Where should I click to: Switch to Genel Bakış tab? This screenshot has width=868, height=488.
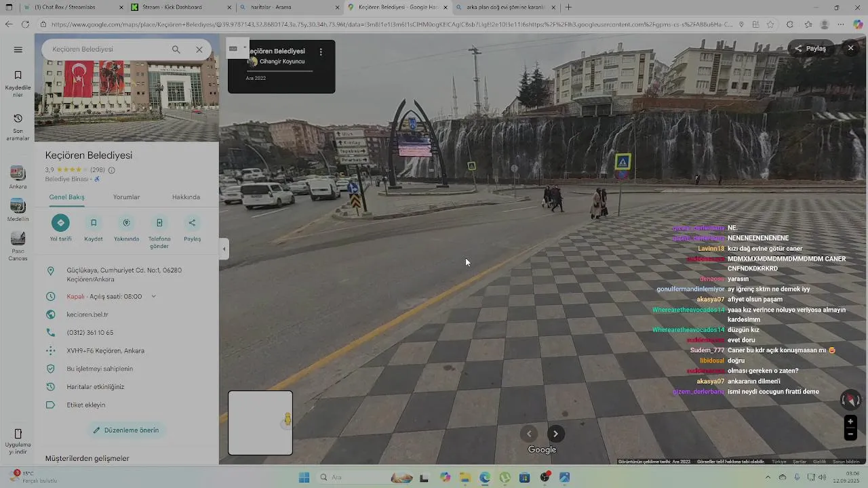[x=67, y=197]
